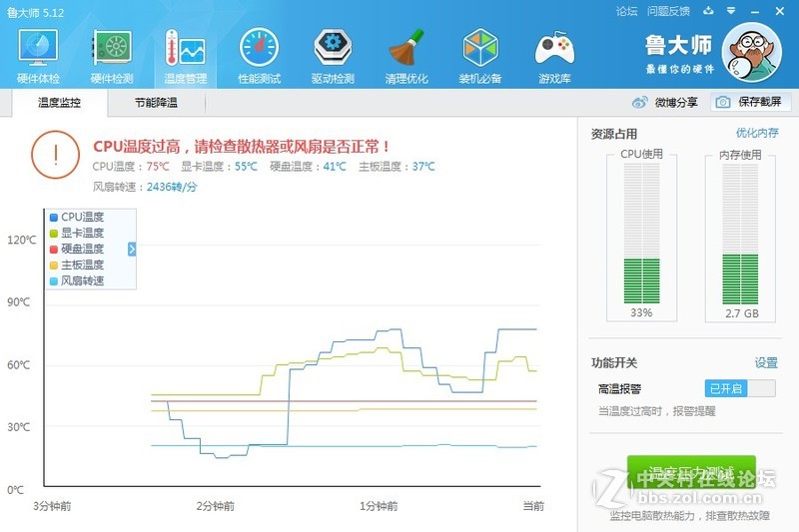Toggle the 高温报警 switch
The width and height of the screenshot is (799, 532).
click(x=740, y=388)
